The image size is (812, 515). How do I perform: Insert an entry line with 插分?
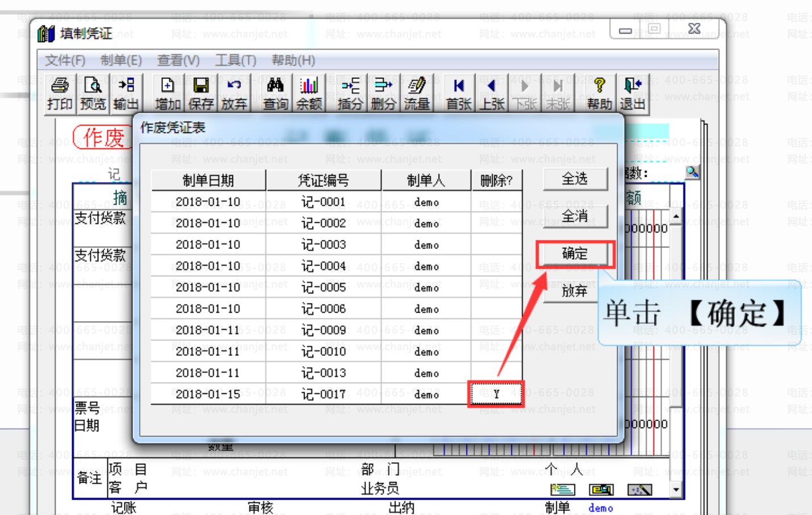point(350,94)
